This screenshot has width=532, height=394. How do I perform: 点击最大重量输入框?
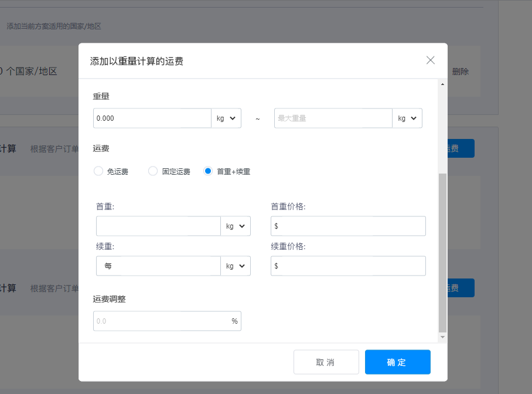pyautogui.click(x=333, y=118)
